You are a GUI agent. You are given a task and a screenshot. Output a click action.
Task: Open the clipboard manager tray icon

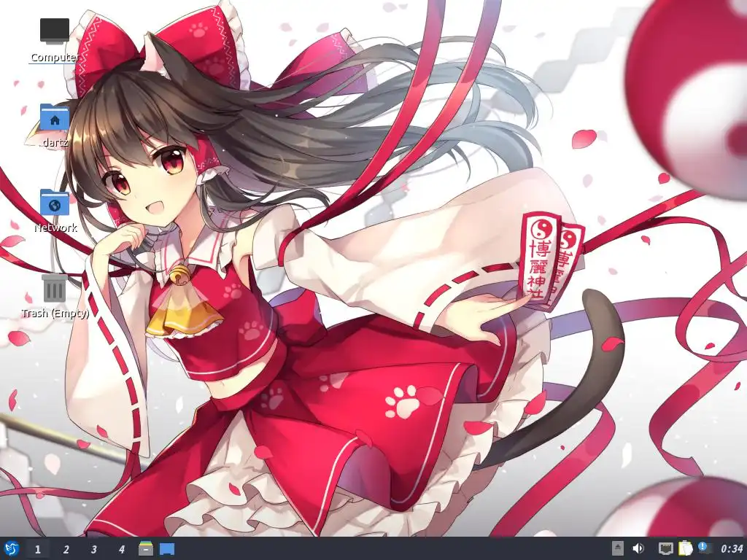coord(684,548)
